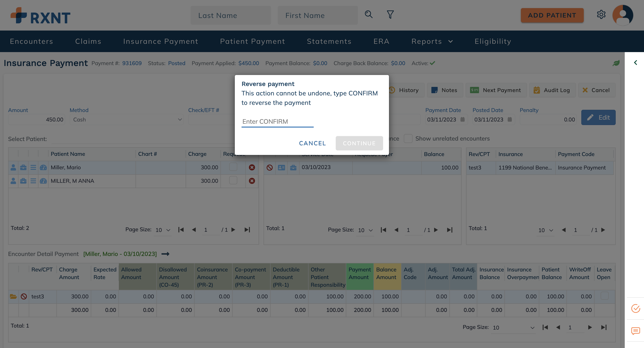The height and width of the screenshot is (348, 644).
Task: Open folder icon in test3 detail row
Action: coord(13,297)
